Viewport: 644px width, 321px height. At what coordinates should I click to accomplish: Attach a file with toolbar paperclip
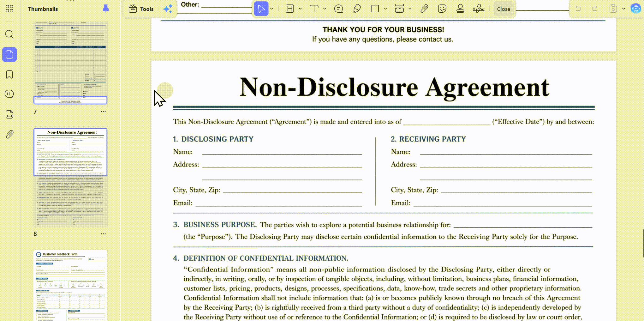click(x=424, y=9)
